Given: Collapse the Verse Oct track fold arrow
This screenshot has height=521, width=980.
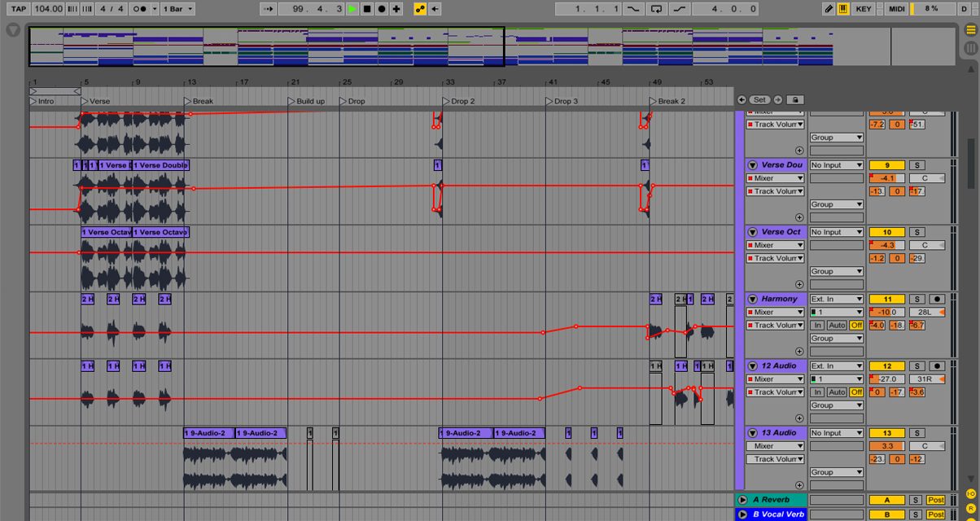Looking at the screenshot, I should click(751, 232).
